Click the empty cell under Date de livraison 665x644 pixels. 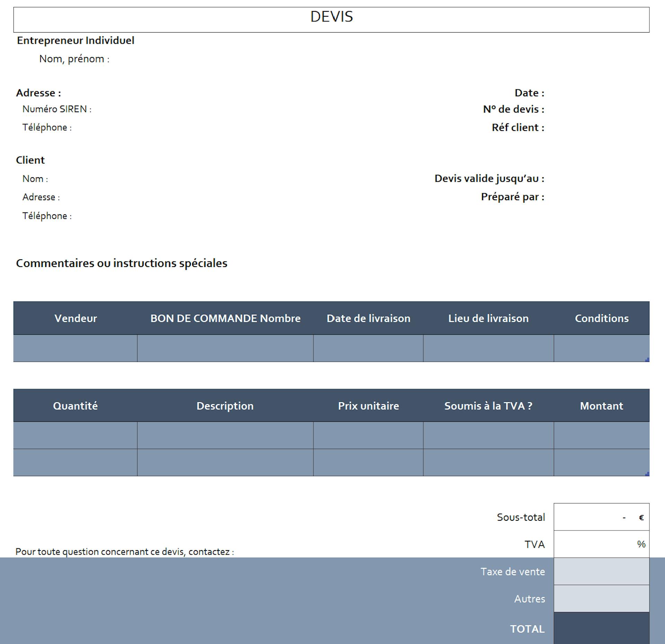coord(368,348)
